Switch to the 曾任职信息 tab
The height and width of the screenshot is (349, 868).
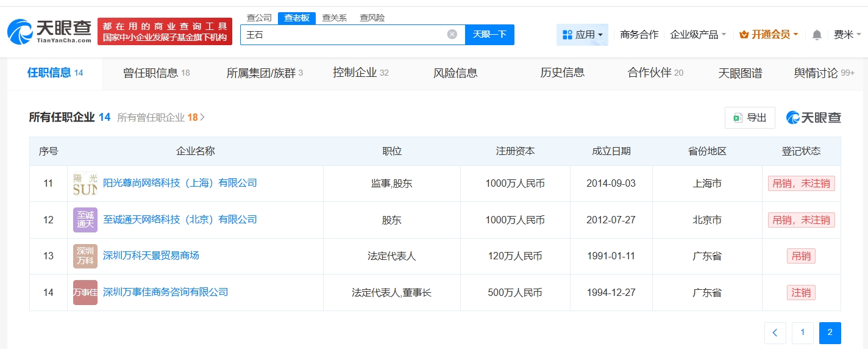(x=156, y=73)
